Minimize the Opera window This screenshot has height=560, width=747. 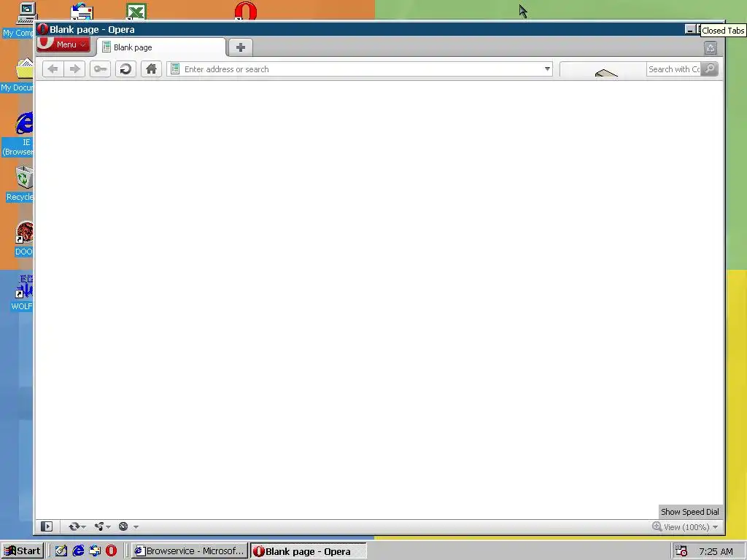[690, 29]
